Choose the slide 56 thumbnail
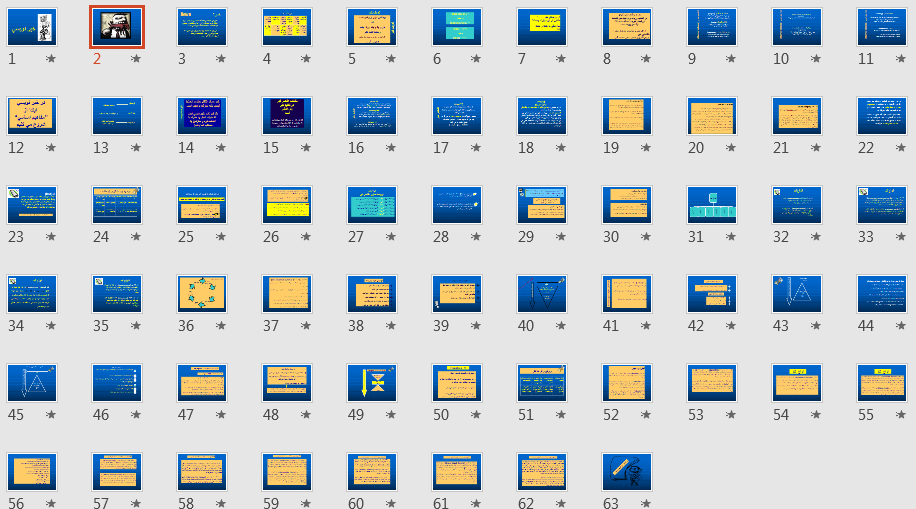Image resolution: width=916 pixels, height=509 pixels. click(x=32, y=472)
